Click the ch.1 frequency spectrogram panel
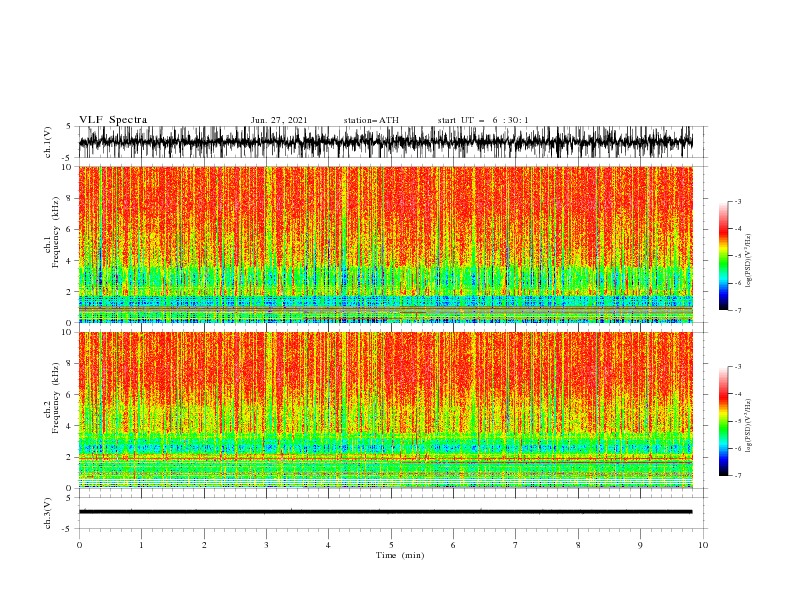 click(386, 244)
